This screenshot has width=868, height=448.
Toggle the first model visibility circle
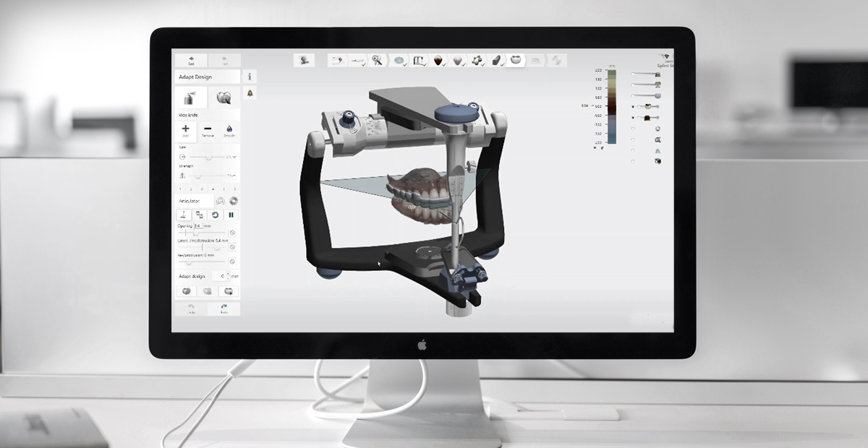pyautogui.click(x=634, y=74)
